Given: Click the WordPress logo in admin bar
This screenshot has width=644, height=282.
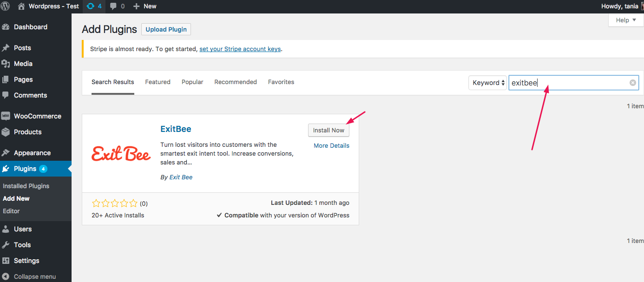Looking at the screenshot, I should 6,6.
